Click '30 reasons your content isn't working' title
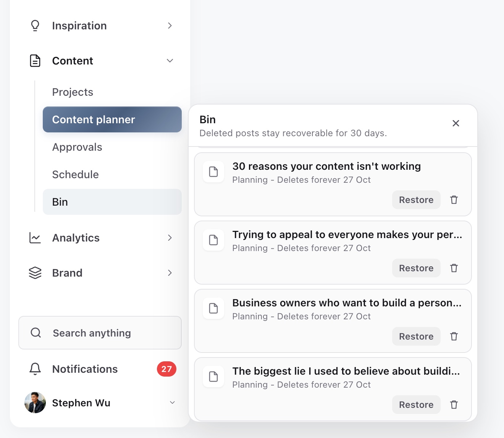The height and width of the screenshot is (438, 504). coord(326,166)
